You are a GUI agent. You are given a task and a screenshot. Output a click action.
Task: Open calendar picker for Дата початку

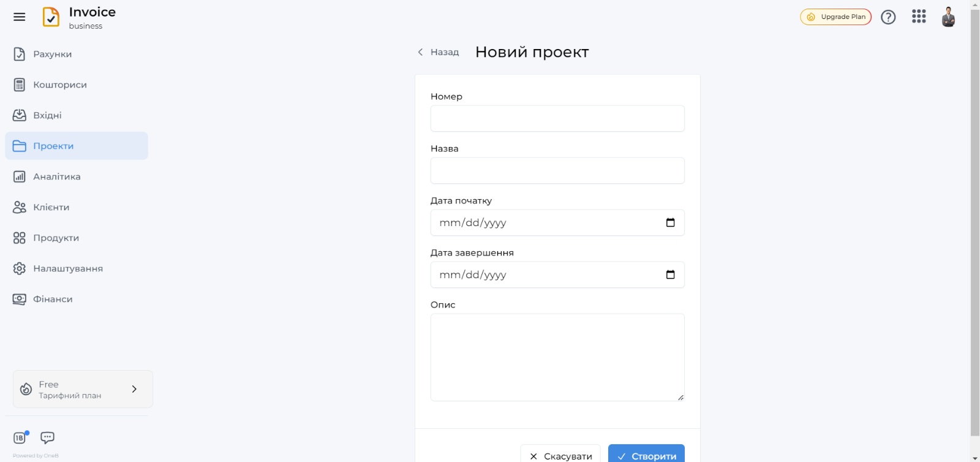tap(670, 222)
